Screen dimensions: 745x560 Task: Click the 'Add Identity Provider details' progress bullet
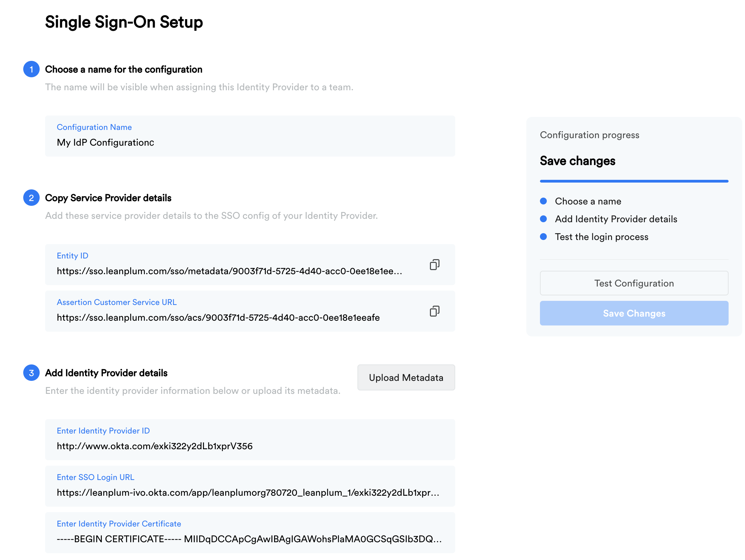pos(543,219)
